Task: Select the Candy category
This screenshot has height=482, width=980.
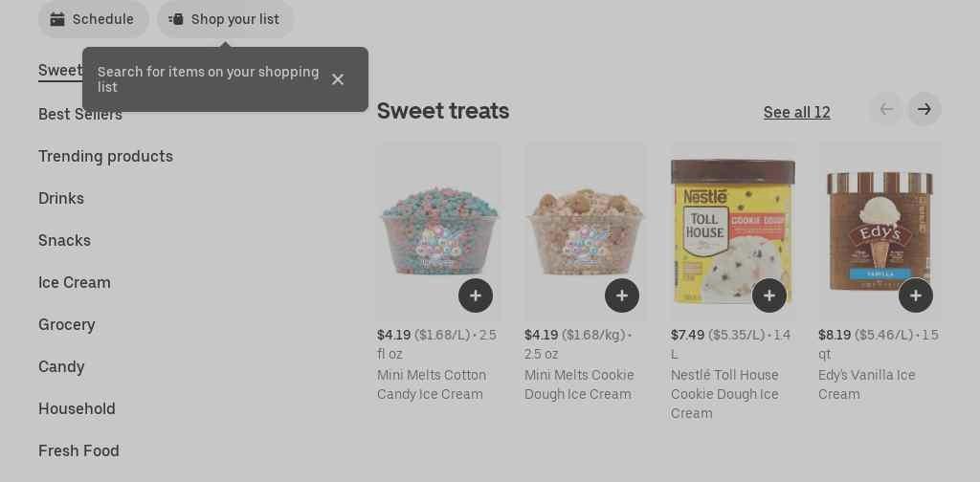Action: pyautogui.click(x=61, y=366)
